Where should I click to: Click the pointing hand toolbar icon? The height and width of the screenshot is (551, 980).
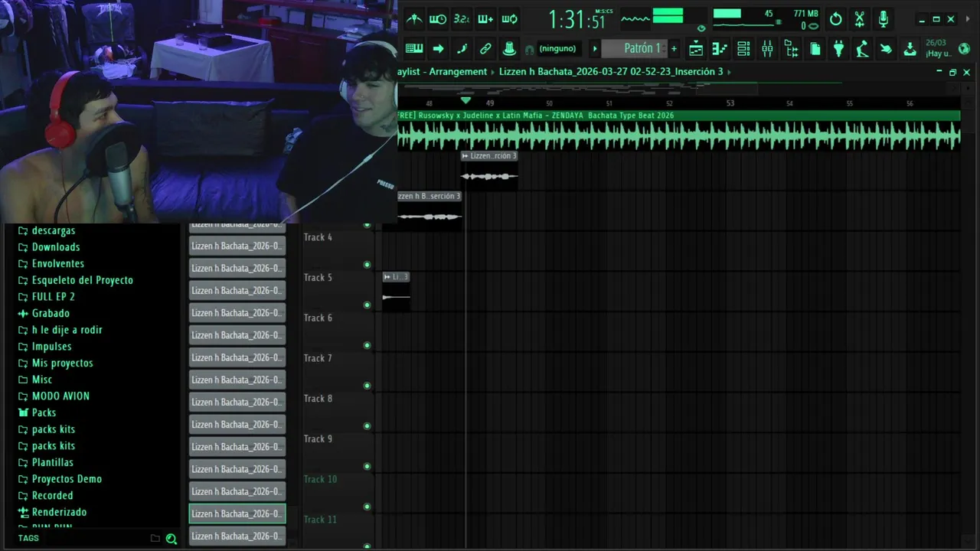[x=886, y=49]
